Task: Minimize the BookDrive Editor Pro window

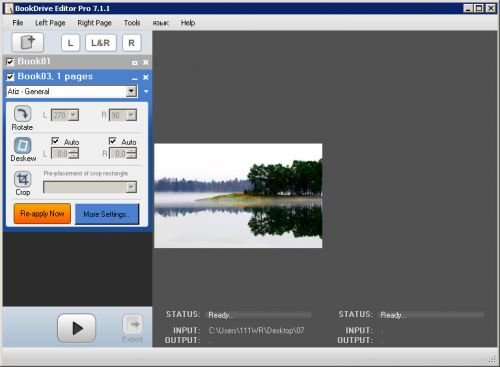Action: point(468,8)
